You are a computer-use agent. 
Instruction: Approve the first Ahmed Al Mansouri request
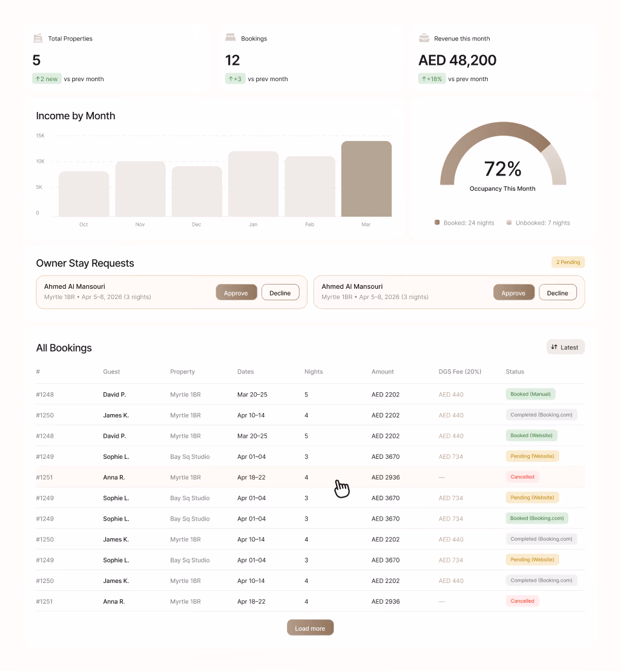pos(236,293)
